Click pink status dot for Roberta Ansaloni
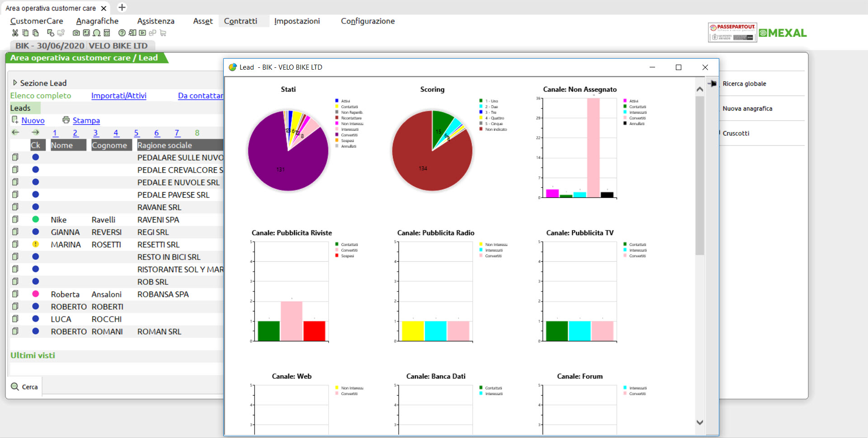 point(35,294)
